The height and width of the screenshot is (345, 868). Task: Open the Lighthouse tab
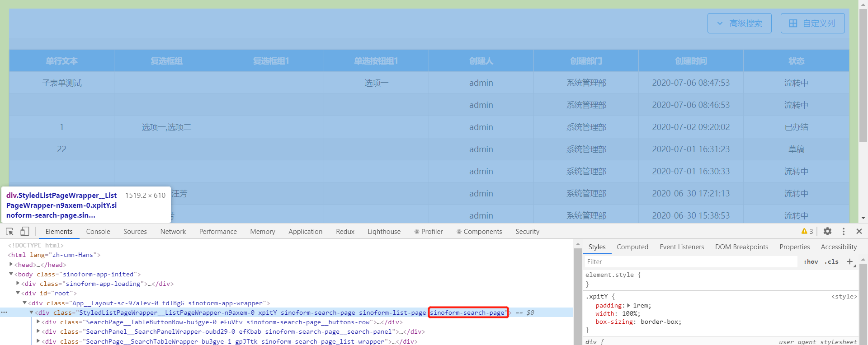384,232
